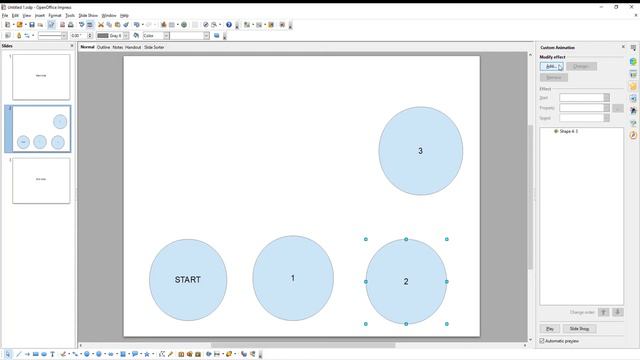Click the horizontal scrollbar below the slide

[302, 345]
